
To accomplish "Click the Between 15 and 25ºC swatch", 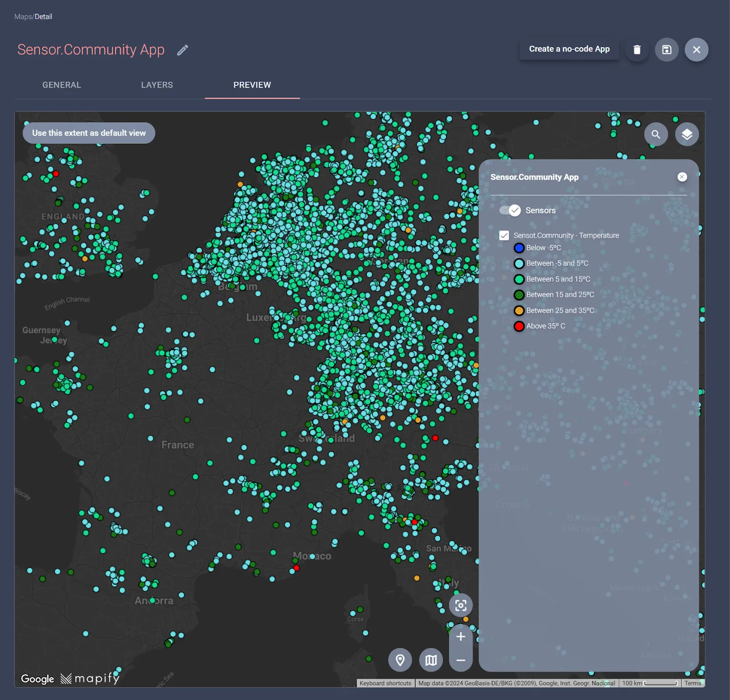I will (519, 295).
